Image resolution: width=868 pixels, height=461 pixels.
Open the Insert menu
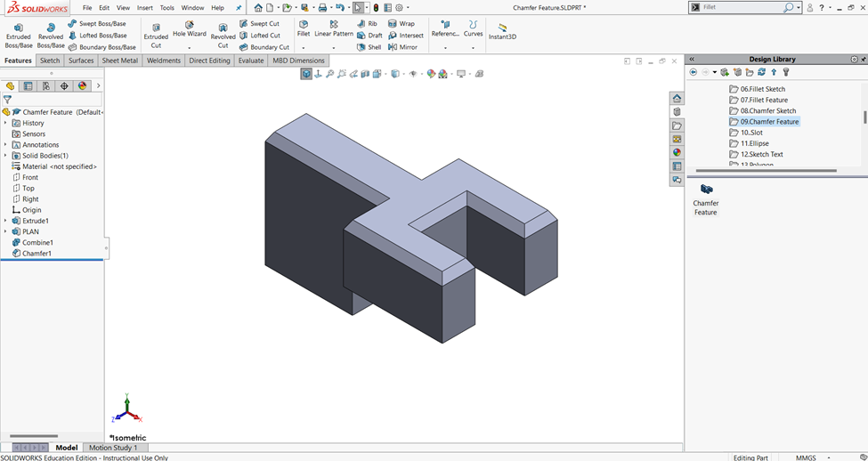pyautogui.click(x=145, y=8)
